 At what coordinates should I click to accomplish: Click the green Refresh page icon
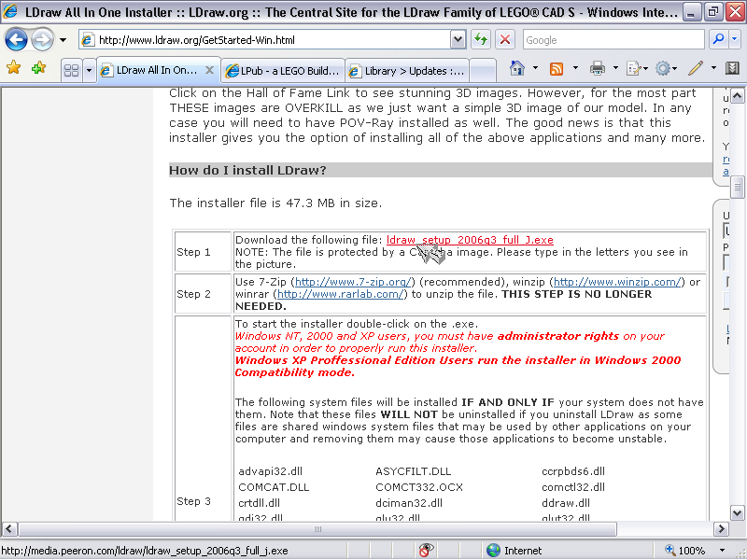481,40
